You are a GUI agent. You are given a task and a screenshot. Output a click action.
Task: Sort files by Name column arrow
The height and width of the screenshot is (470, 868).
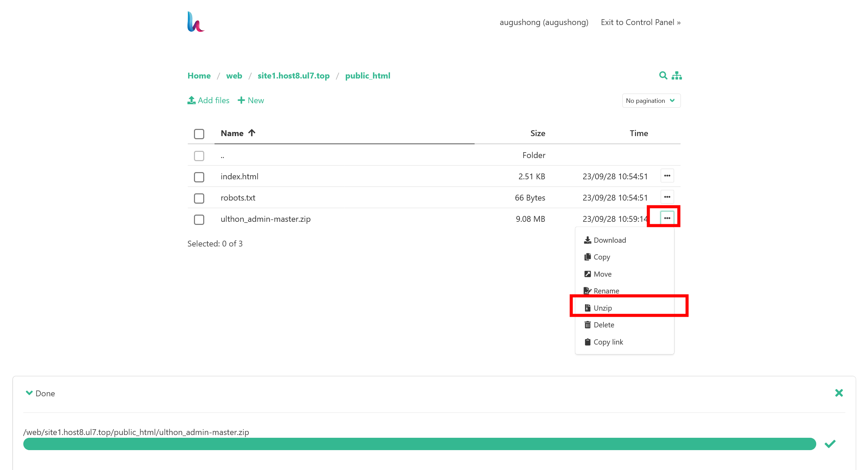(x=252, y=133)
